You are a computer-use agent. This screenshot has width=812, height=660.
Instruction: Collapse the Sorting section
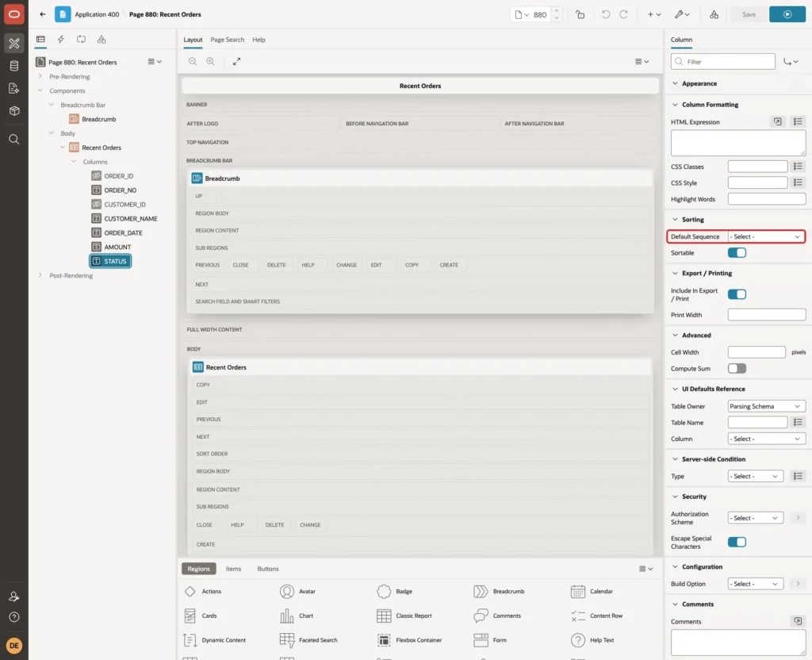[x=676, y=220]
